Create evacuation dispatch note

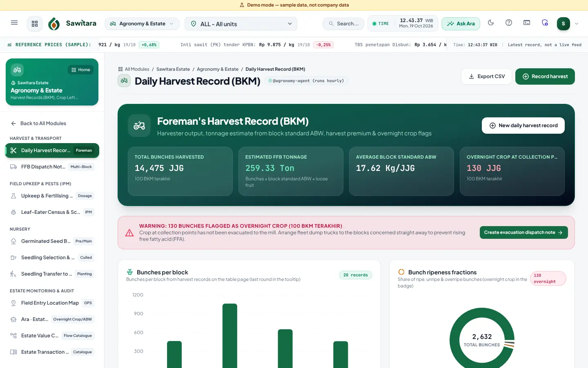tap(524, 232)
